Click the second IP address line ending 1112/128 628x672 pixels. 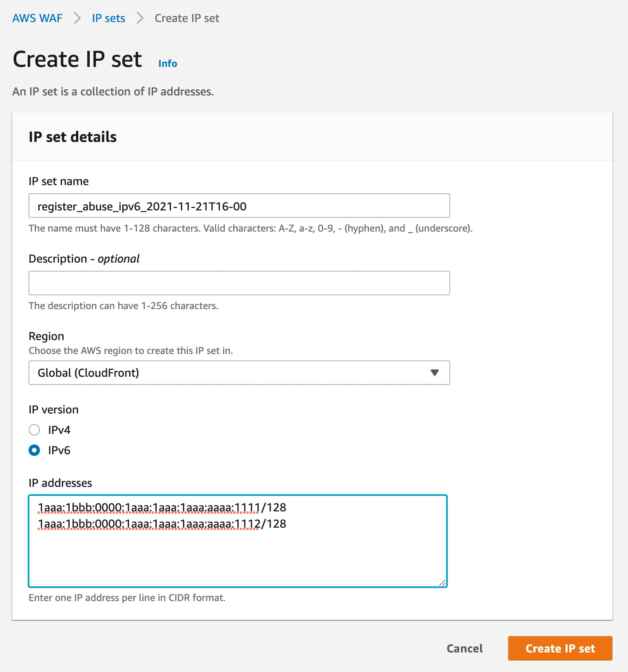pyautogui.click(x=162, y=524)
